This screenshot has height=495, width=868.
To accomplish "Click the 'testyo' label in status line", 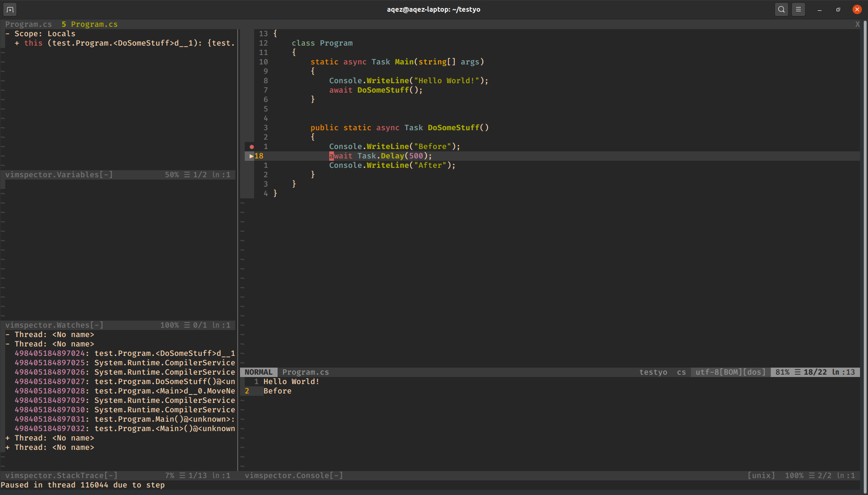I will (x=653, y=372).
